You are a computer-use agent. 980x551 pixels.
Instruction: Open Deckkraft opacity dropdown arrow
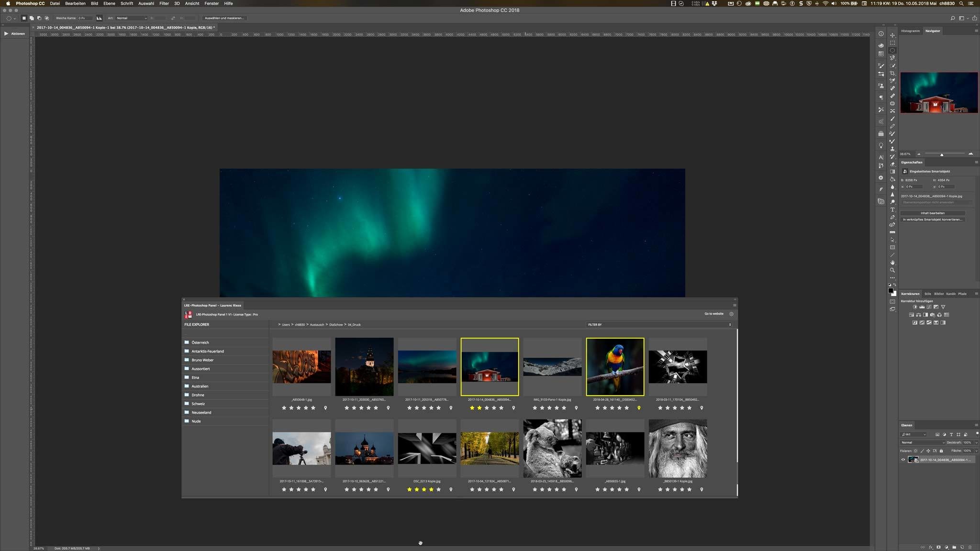(977, 442)
